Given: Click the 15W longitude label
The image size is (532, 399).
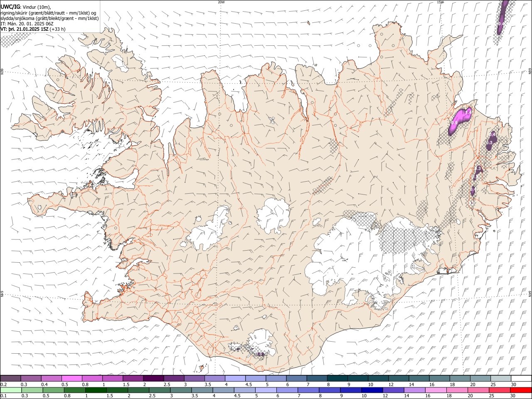Looking at the screenshot, I should [x=441, y=2].
